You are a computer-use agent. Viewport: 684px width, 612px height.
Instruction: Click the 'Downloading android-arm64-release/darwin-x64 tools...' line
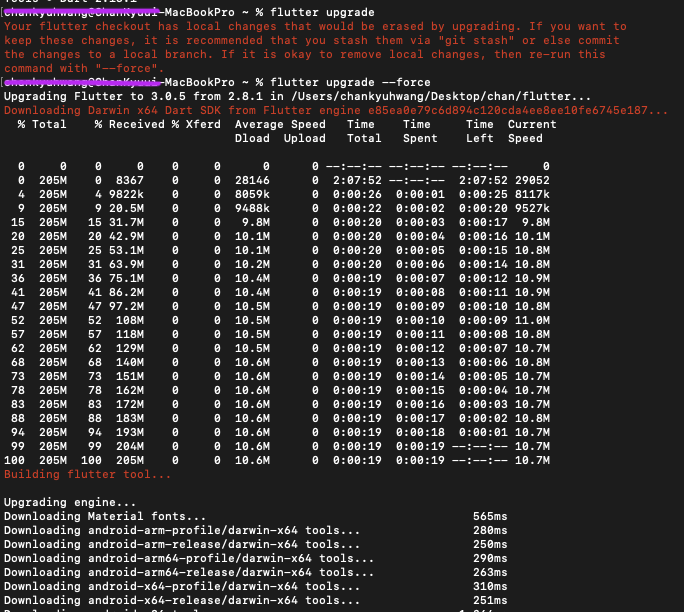pyautogui.click(x=189, y=572)
